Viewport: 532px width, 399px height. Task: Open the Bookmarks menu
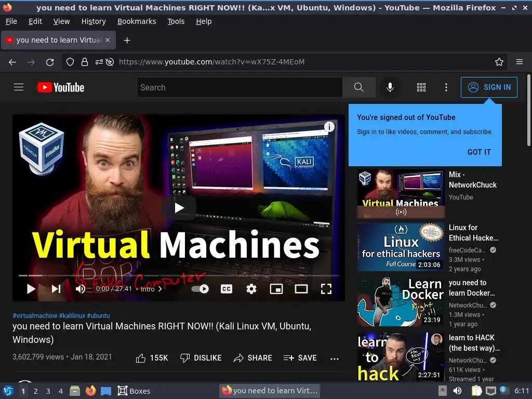[137, 21]
